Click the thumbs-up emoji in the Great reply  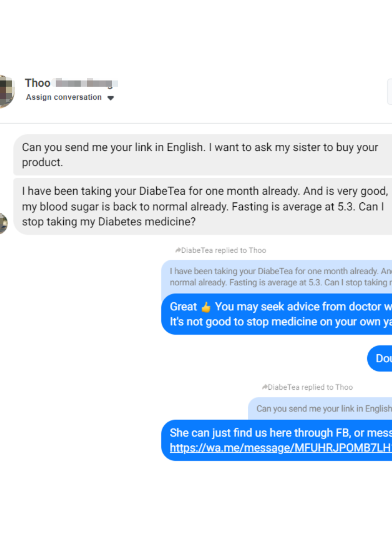pos(206,308)
